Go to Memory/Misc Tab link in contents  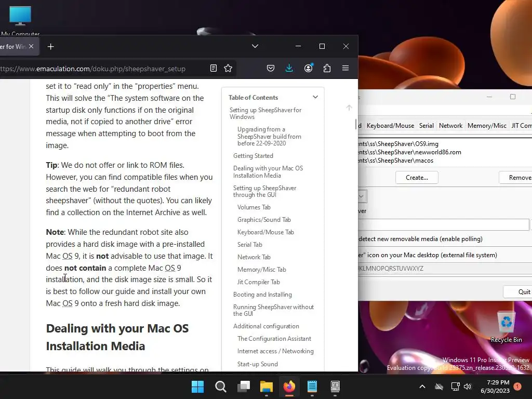262,270
